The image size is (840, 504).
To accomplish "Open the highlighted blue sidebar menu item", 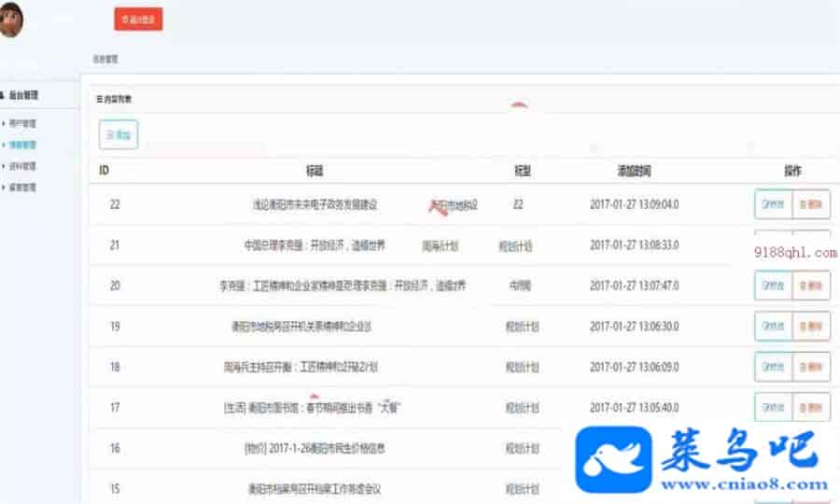I will (22, 145).
